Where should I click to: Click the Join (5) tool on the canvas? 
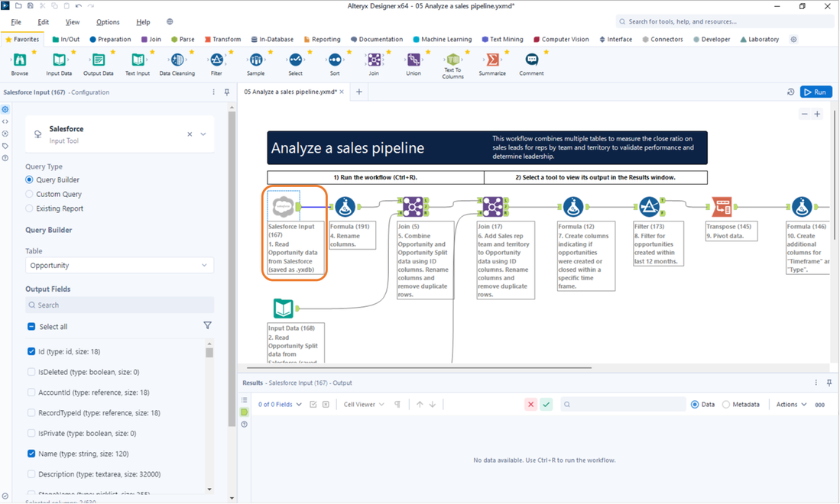(413, 206)
